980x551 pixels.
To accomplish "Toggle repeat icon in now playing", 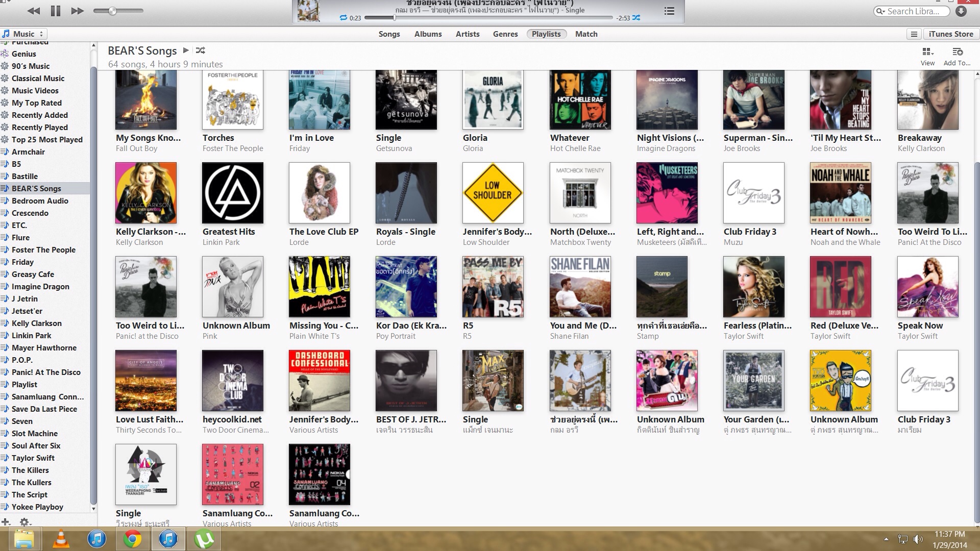I will (x=343, y=18).
